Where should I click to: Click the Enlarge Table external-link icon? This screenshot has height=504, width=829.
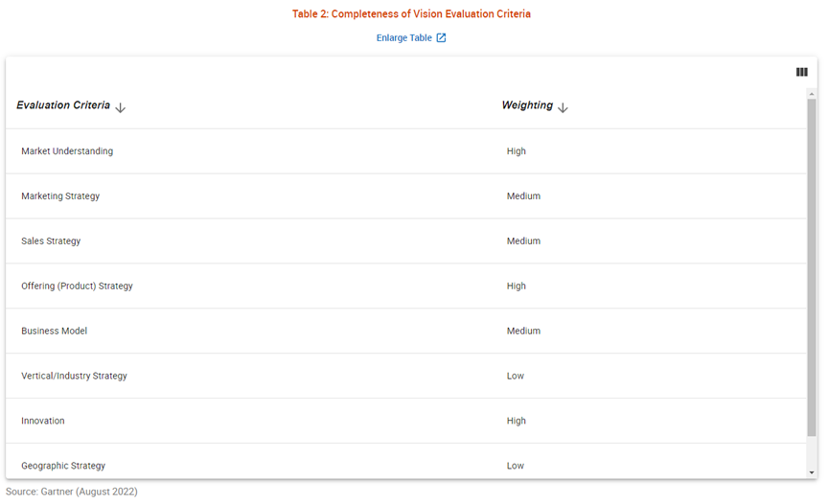(x=441, y=37)
